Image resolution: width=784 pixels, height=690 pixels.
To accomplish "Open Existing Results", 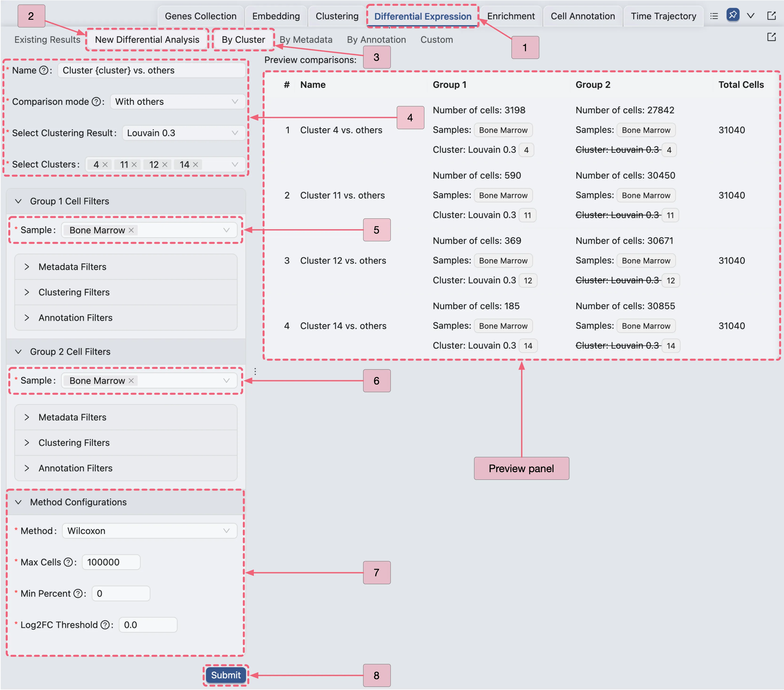I will pyautogui.click(x=47, y=39).
